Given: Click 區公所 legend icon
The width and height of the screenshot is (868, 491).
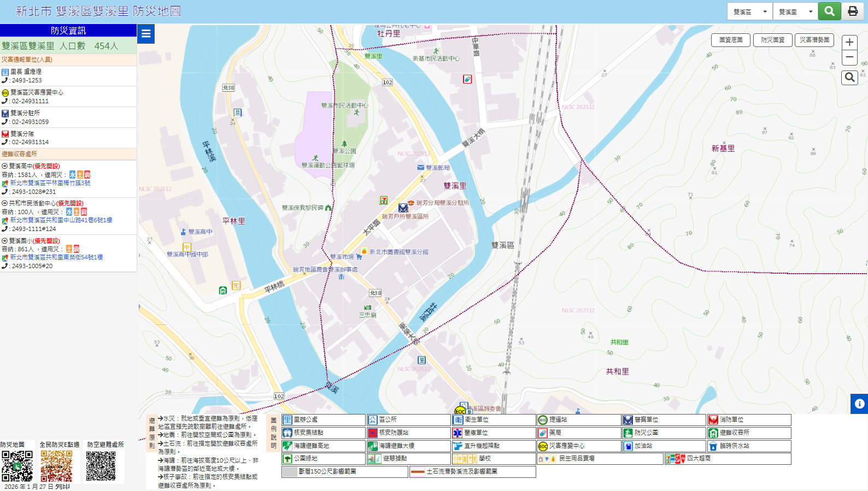Looking at the screenshot, I should click(x=373, y=420).
